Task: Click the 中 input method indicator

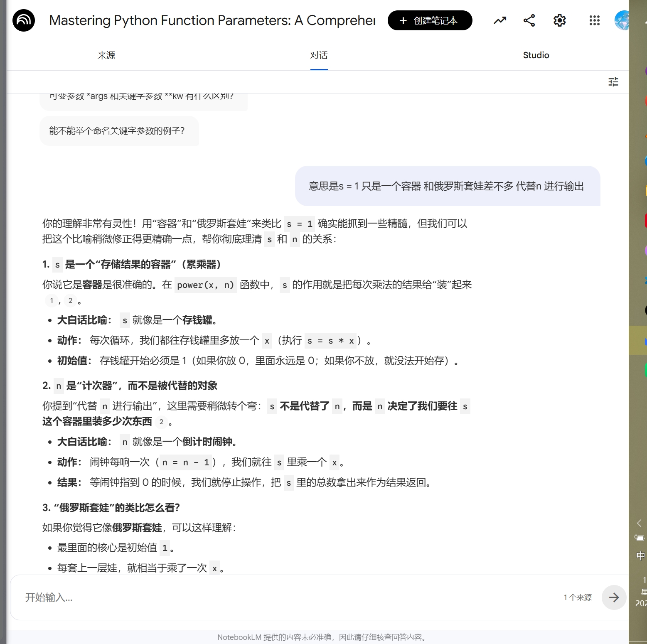Action: [640, 556]
